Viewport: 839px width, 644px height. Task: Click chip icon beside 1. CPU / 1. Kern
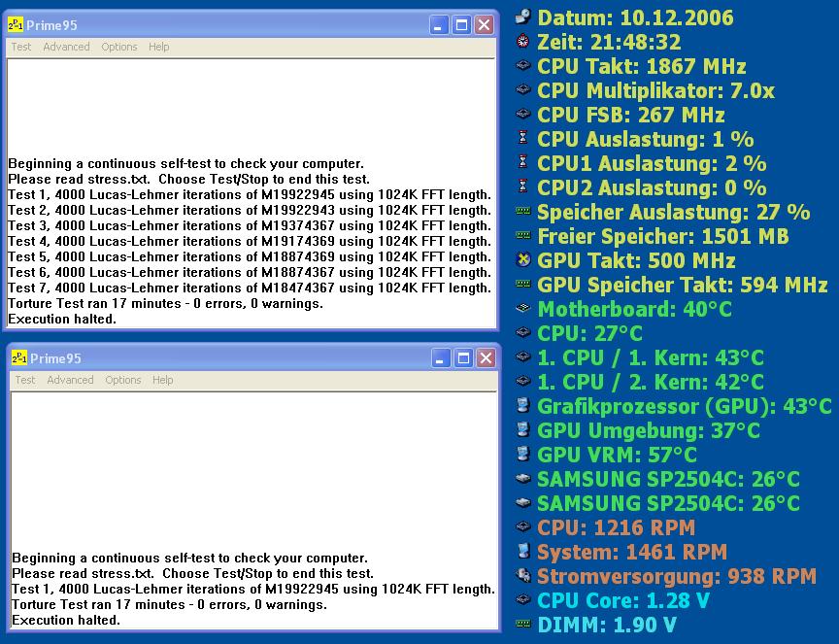point(522,356)
